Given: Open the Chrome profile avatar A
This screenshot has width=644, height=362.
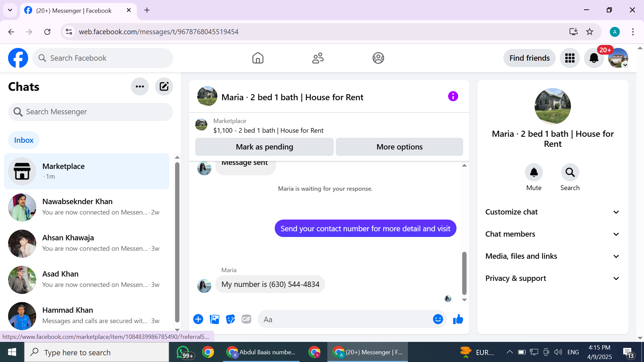Looking at the screenshot, I should pos(615,32).
